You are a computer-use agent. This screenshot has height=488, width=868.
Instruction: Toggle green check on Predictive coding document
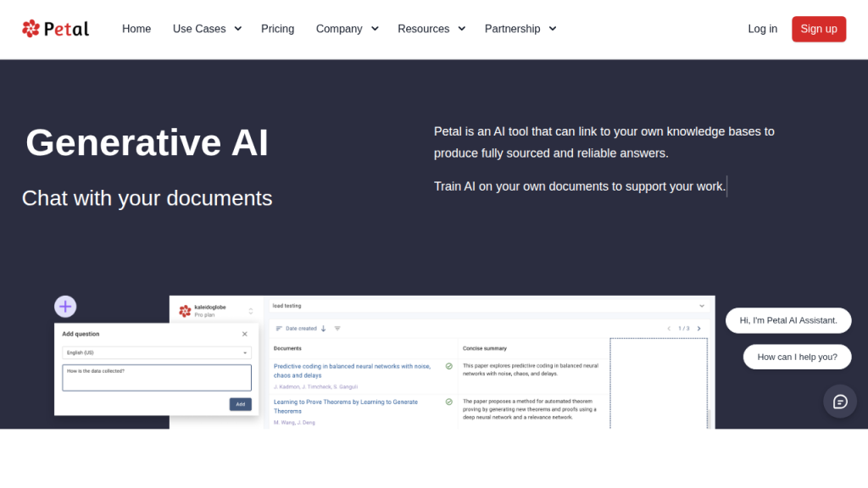449,366
